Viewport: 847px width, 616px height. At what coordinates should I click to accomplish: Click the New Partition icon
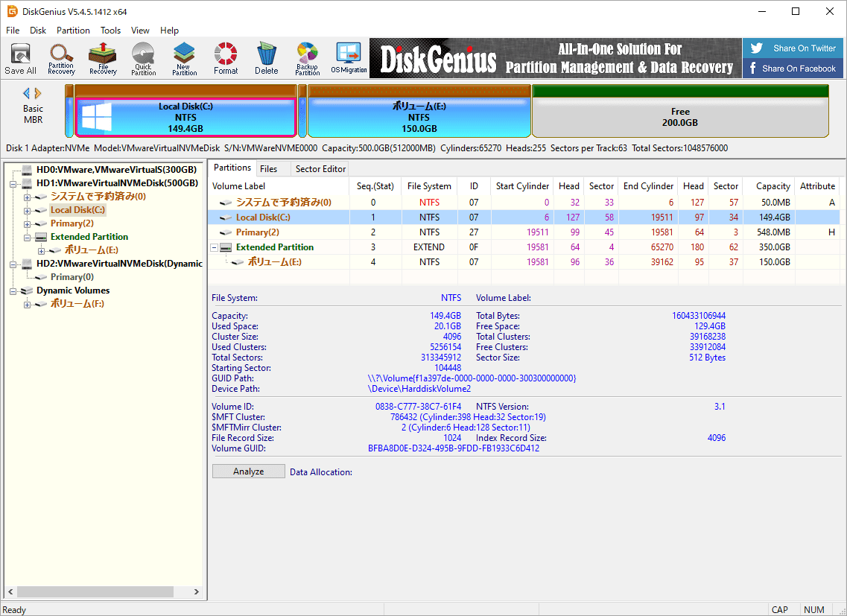pyautogui.click(x=183, y=57)
